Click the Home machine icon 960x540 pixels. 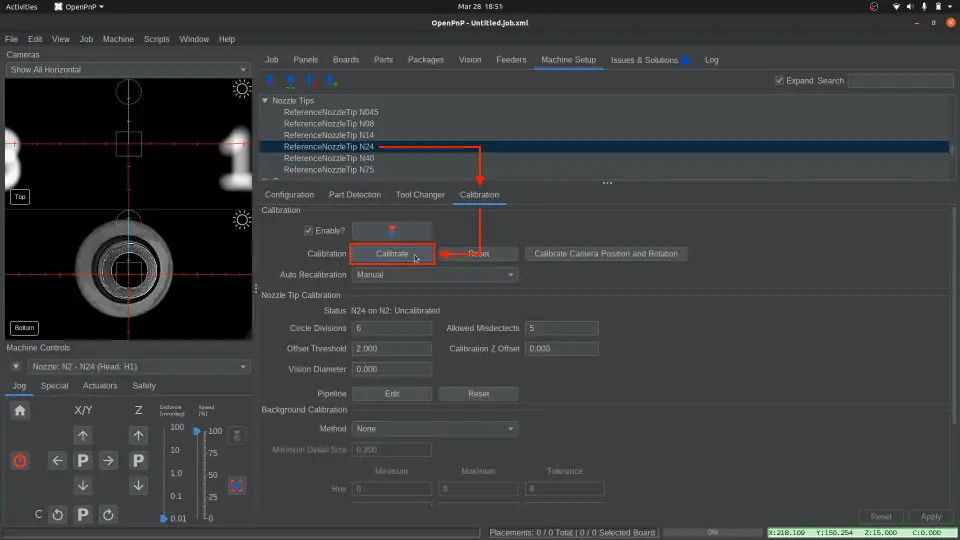pos(20,410)
